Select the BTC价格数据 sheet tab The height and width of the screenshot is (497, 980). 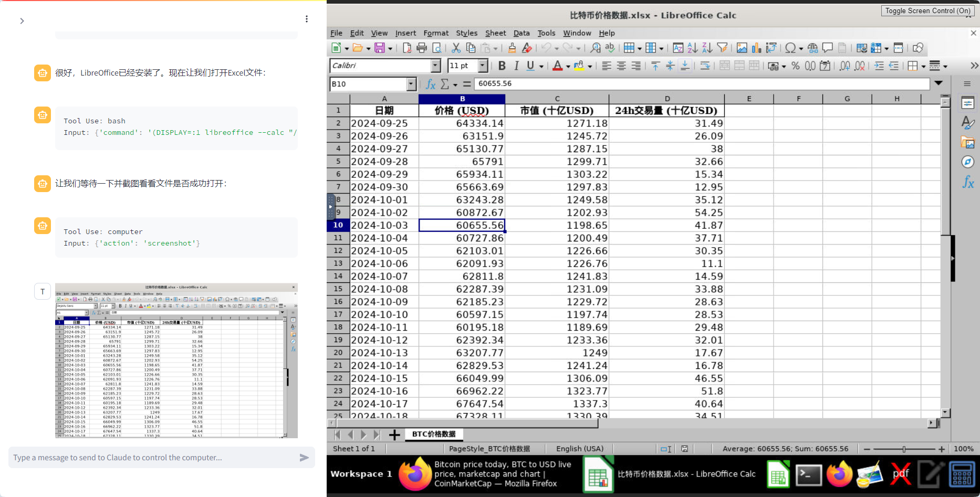pos(434,435)
